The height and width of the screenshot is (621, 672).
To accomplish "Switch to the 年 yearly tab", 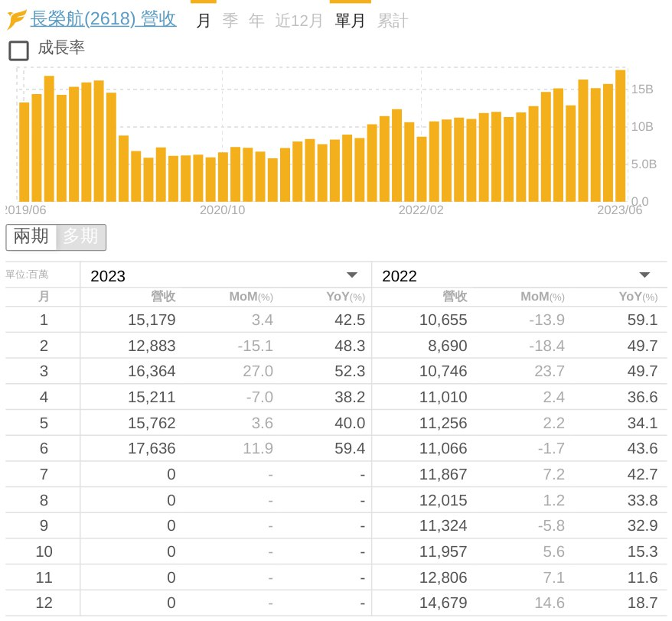I will (256, 21).
